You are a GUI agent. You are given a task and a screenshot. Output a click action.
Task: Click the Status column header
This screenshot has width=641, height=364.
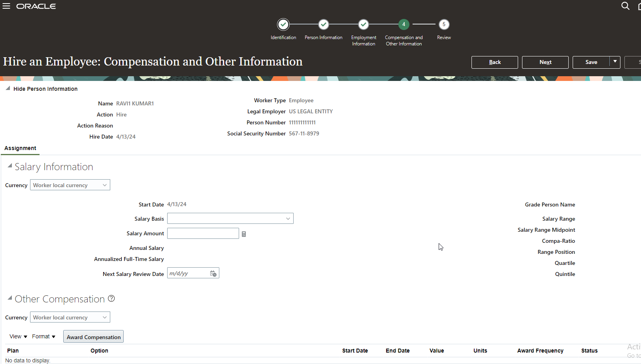pos(589,351)
